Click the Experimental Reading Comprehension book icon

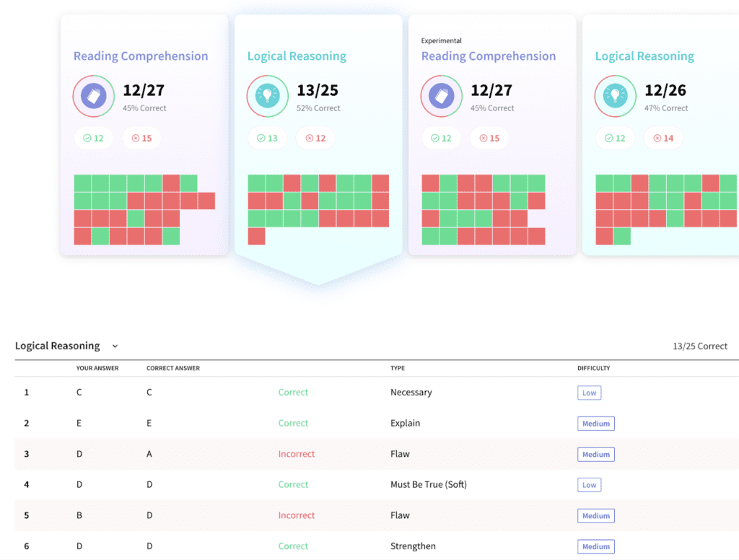coord(442,95)
